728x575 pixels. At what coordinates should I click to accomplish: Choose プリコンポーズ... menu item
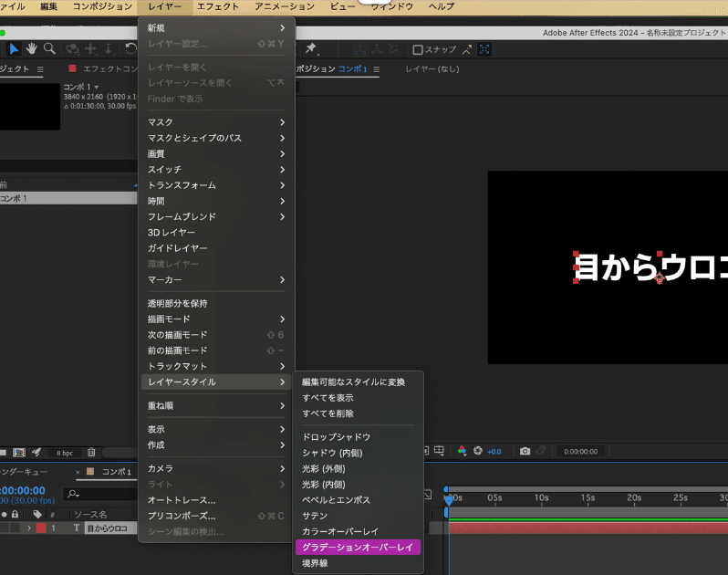click(216, 516)
